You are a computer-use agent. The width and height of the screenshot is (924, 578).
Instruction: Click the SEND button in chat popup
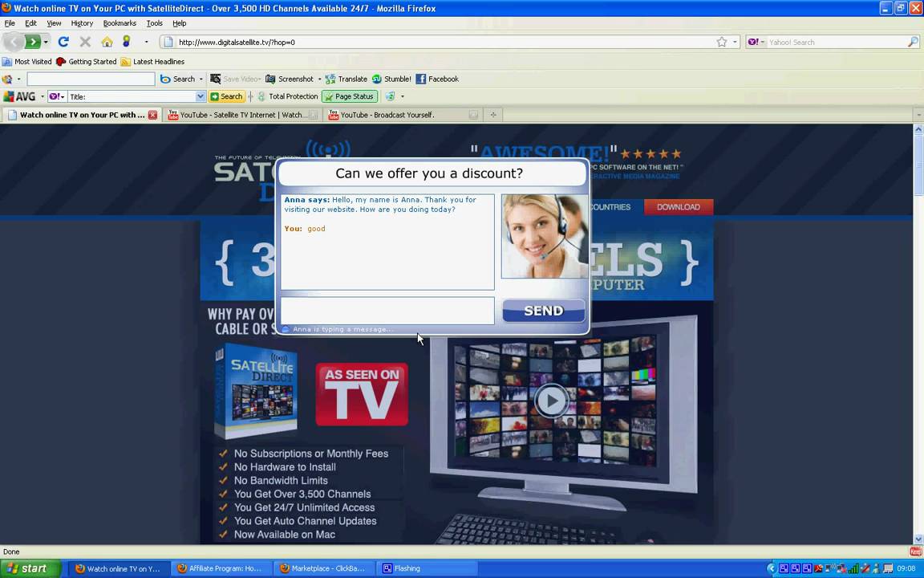click(543, 311)
